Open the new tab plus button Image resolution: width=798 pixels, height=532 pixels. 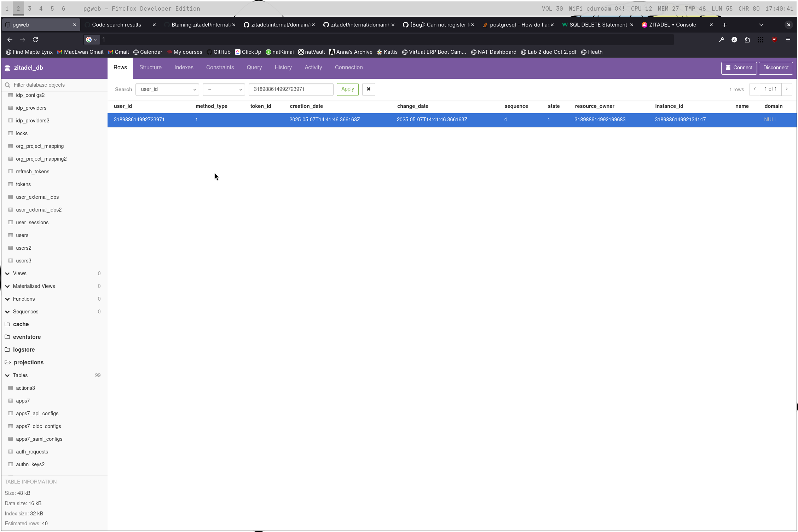tap(724, 25)
